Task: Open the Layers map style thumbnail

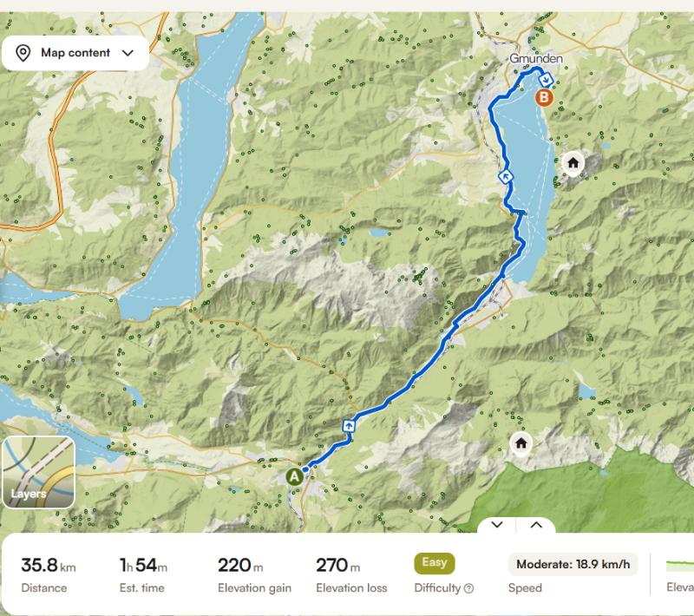Action: click(38, 472)
